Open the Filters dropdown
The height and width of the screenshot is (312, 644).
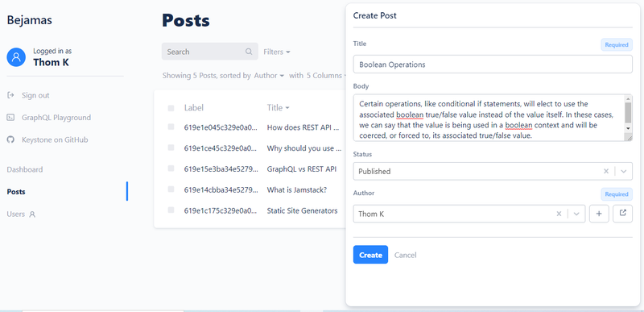tap(277, 52)
